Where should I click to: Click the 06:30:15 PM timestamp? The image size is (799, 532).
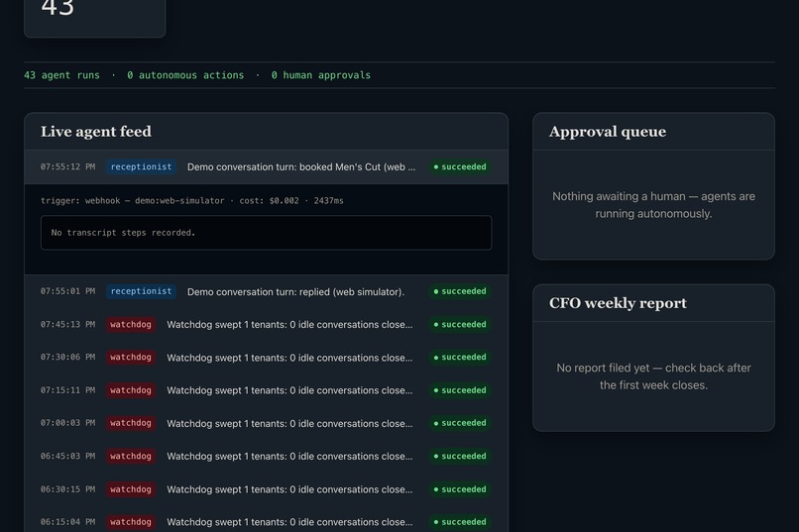click(67, 489)
